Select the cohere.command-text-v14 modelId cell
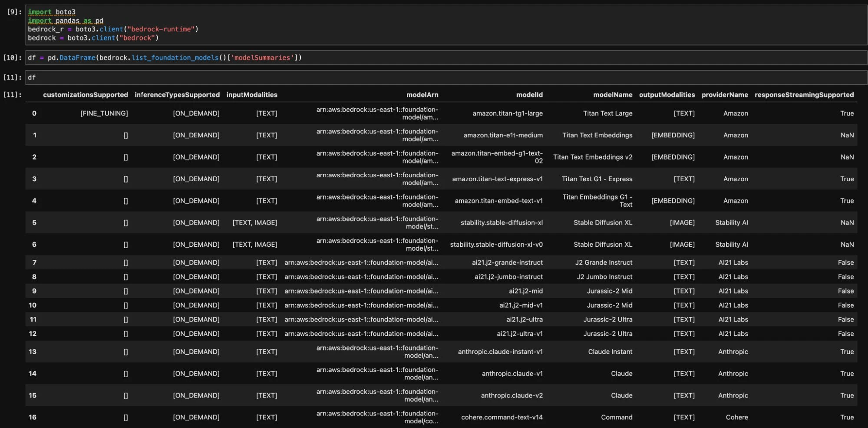The image size is (868, 428). (x=502, y=417)
